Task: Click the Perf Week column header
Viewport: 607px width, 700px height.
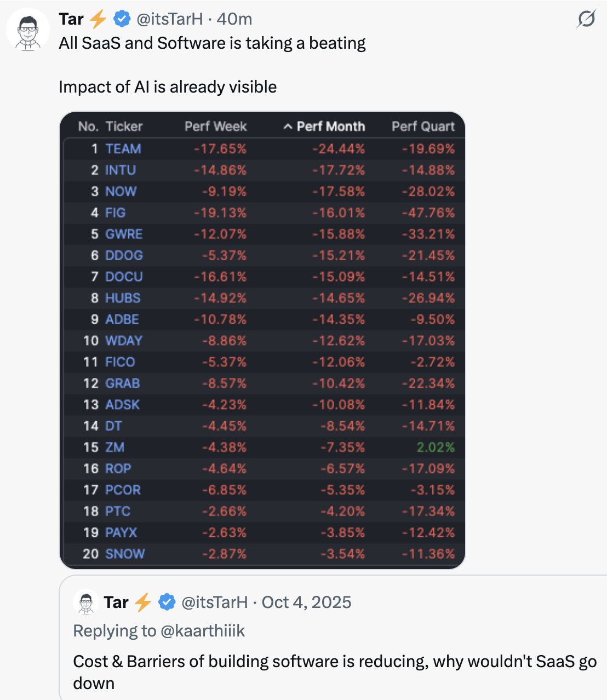Action: [x=215, y=127]
